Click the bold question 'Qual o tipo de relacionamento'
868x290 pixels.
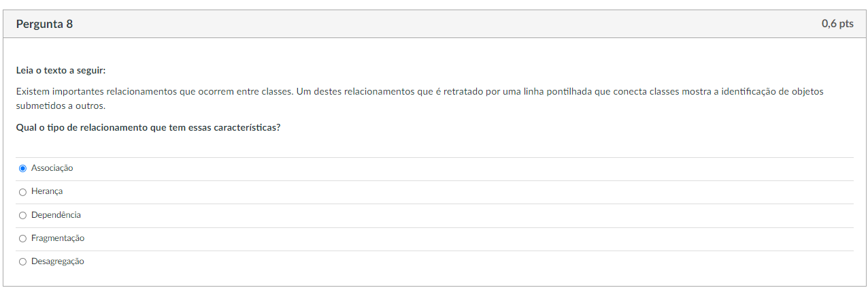click(148, 127)
